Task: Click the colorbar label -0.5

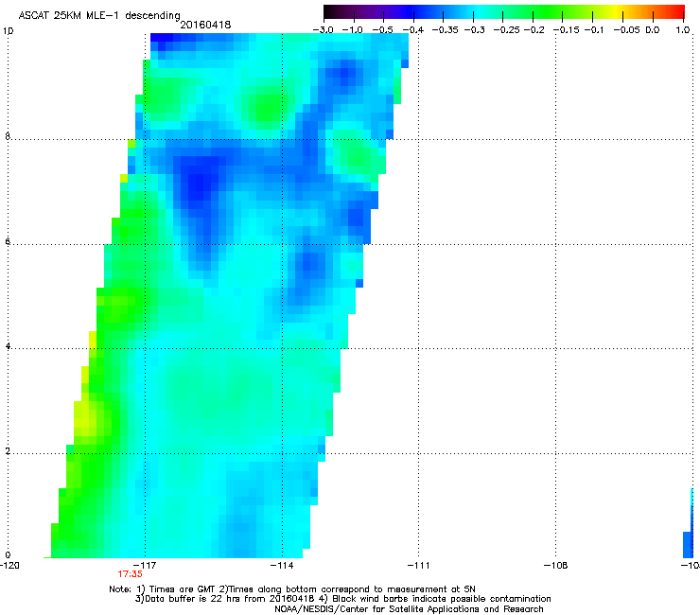Action: pyautogui.click(x=382, y=30)
